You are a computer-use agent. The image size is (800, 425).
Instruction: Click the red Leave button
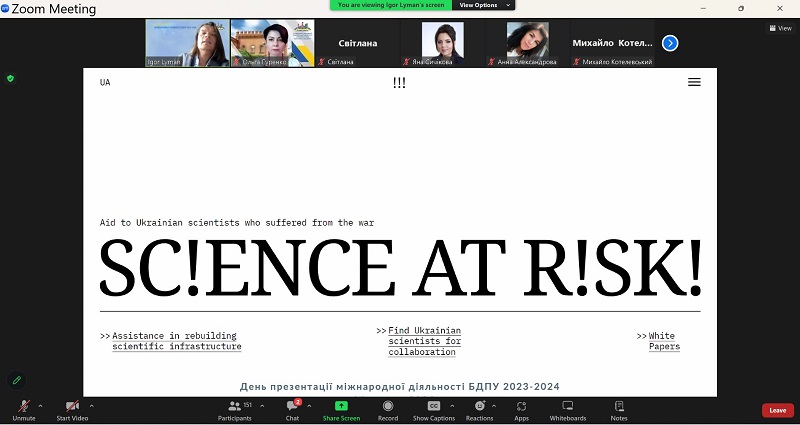(x=777, y=410)
